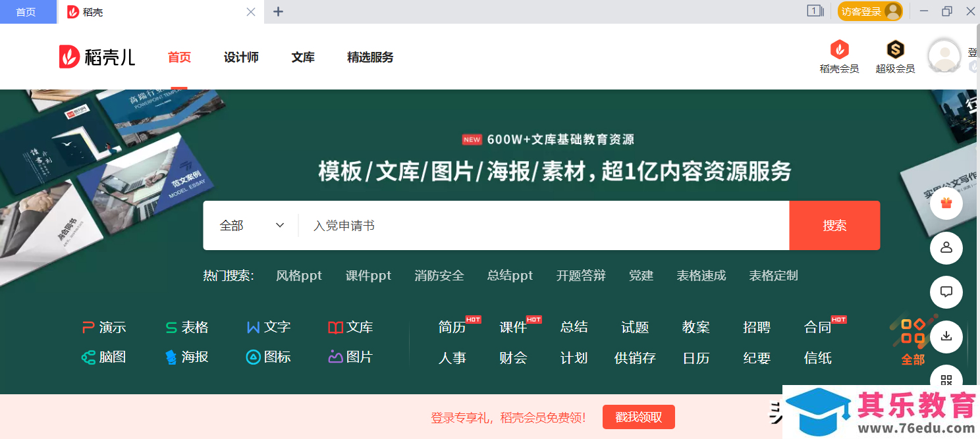Open 供销存 inventory category link
This screenshot has width=980, height=439.
(x=635, y=358)
